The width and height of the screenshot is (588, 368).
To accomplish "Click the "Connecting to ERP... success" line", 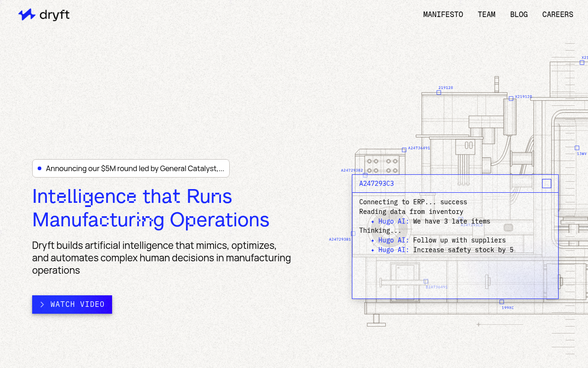I will coord(413,202).
